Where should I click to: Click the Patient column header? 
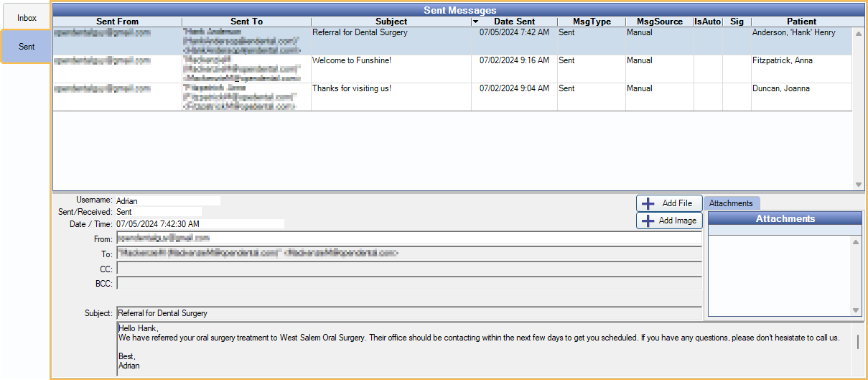pyautogui.click(x=801, y=22)
